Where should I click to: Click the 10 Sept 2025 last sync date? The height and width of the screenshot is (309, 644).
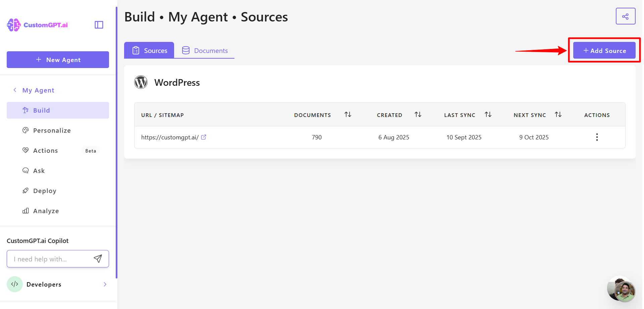464,137
